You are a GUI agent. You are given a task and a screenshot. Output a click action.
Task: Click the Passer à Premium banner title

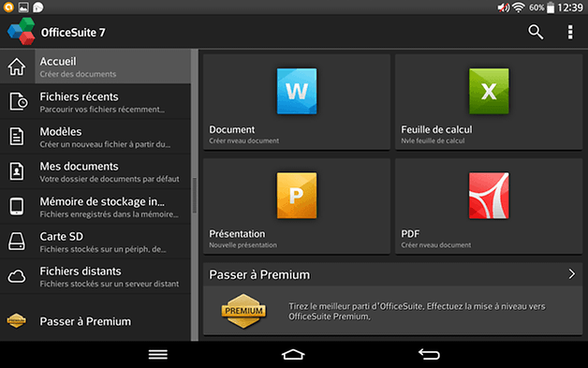pyautogui.click(x=259, y=274)
